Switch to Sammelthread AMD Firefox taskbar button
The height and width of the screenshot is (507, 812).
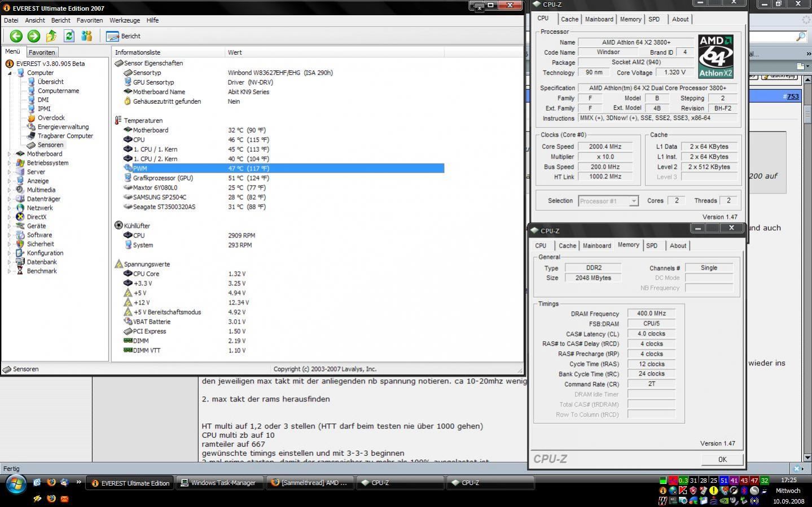coord(309,483)
